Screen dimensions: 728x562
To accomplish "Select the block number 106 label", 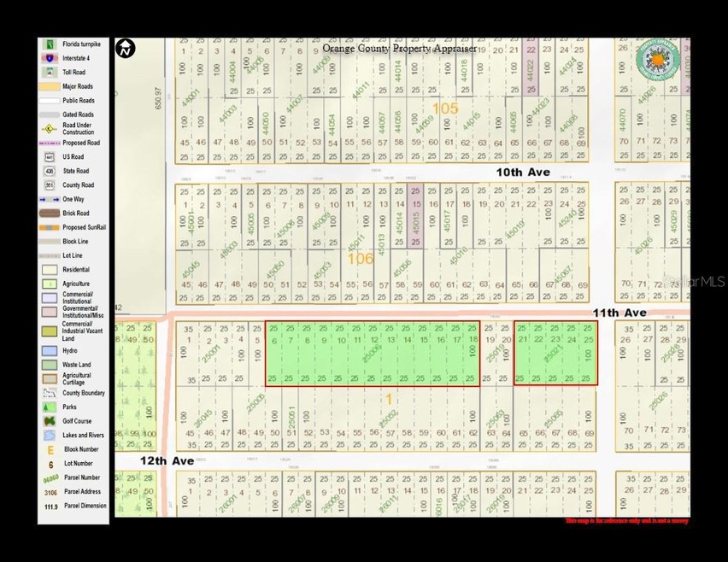I will tap(361, 259).
